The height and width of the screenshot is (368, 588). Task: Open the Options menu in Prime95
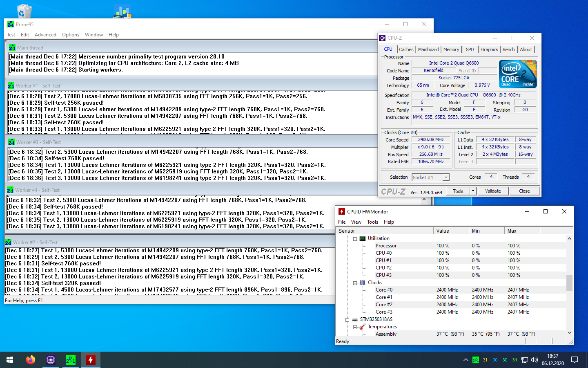pyautogui.click(x=71, y=35)
